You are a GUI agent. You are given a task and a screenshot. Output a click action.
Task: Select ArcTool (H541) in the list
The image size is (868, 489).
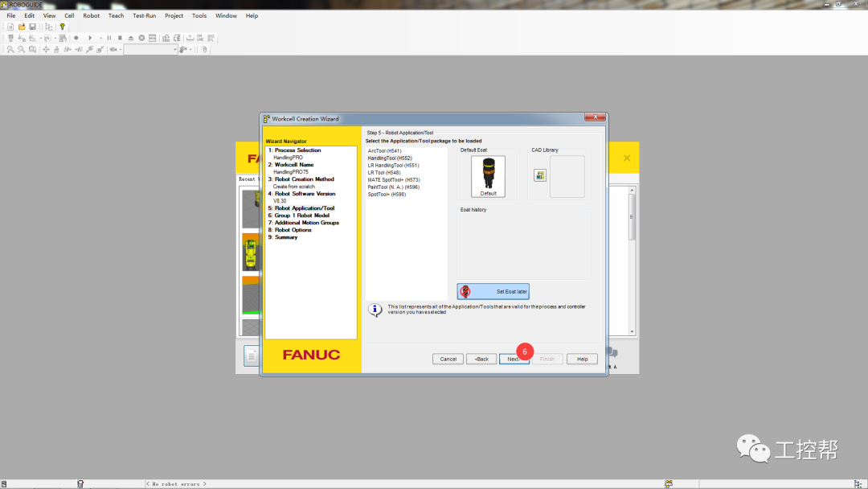point(385,150)
